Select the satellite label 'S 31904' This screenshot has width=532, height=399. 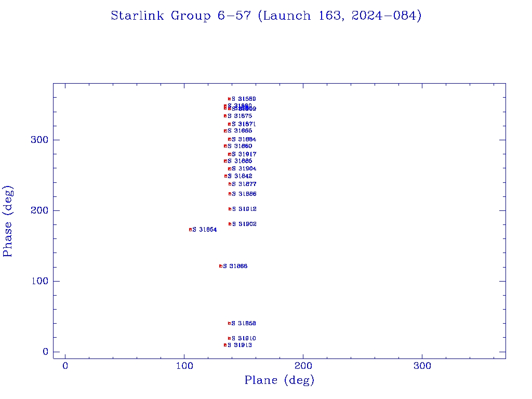(x=244, y=169)
